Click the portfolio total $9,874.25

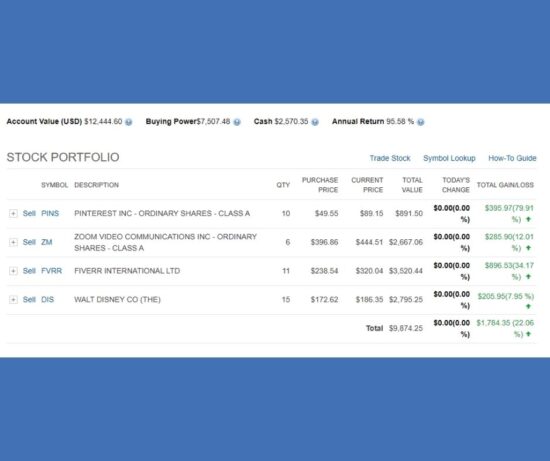406,328
